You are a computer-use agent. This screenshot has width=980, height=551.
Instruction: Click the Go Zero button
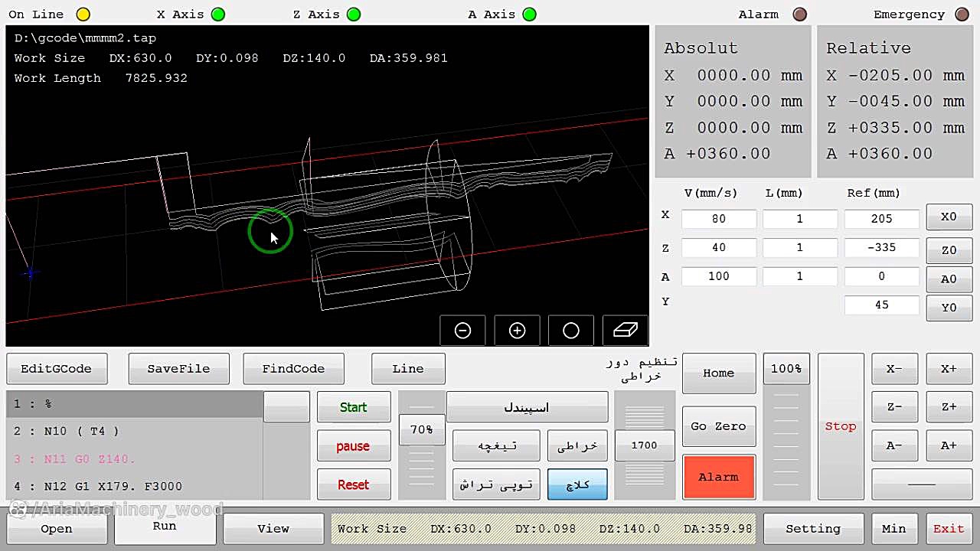[x=719, y=426]
